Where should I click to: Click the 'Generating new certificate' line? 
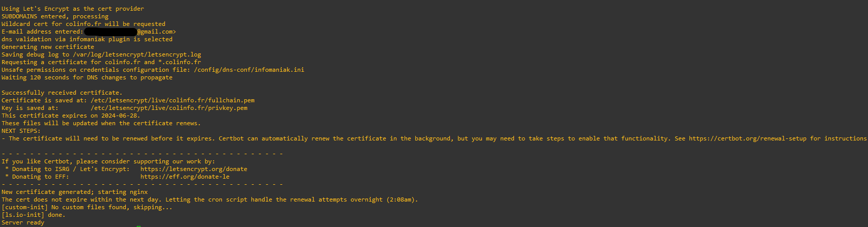pos(48,47)
